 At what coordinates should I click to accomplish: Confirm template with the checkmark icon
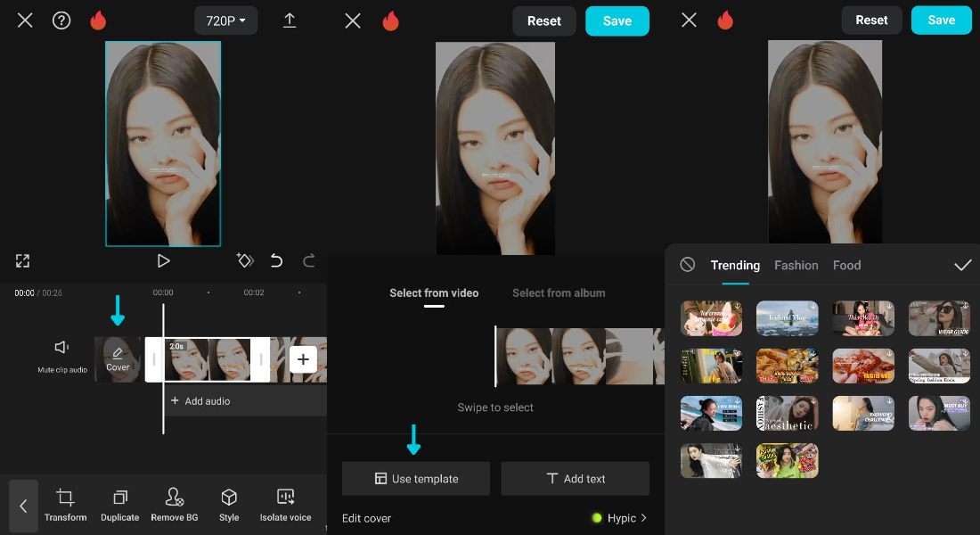pyautogui.click(x=962, y=266)
